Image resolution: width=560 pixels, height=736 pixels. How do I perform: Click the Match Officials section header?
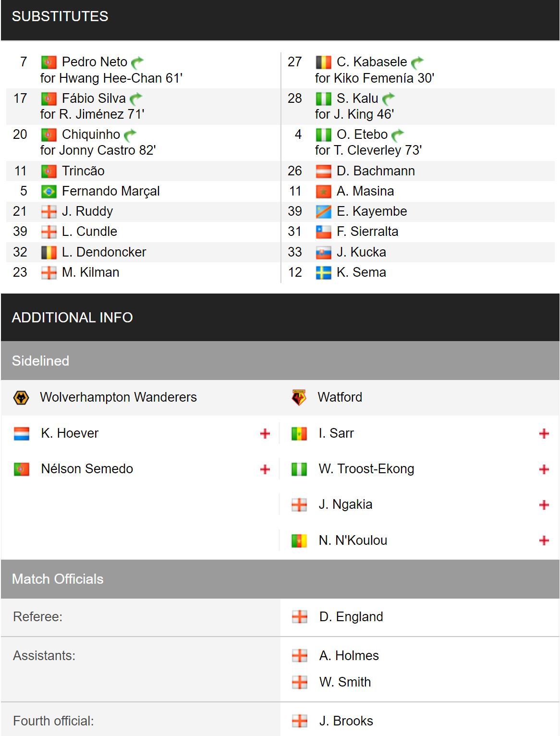[x=280, y=579]
